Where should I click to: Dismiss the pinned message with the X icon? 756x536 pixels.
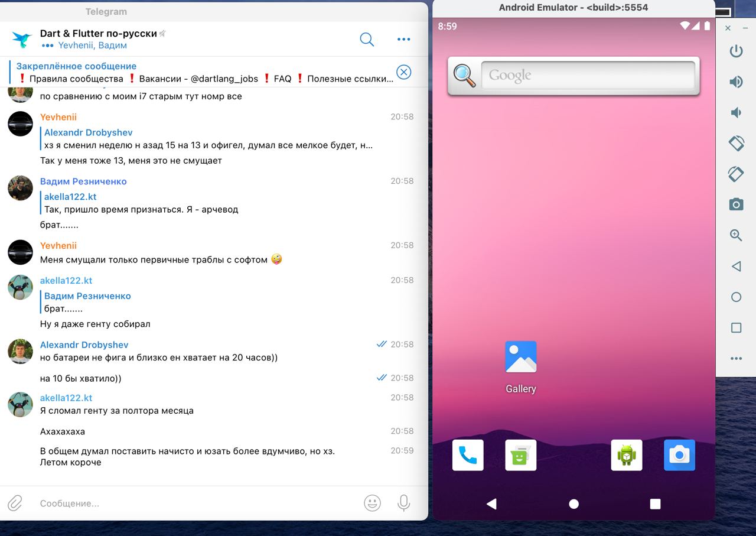pos(403,72)
